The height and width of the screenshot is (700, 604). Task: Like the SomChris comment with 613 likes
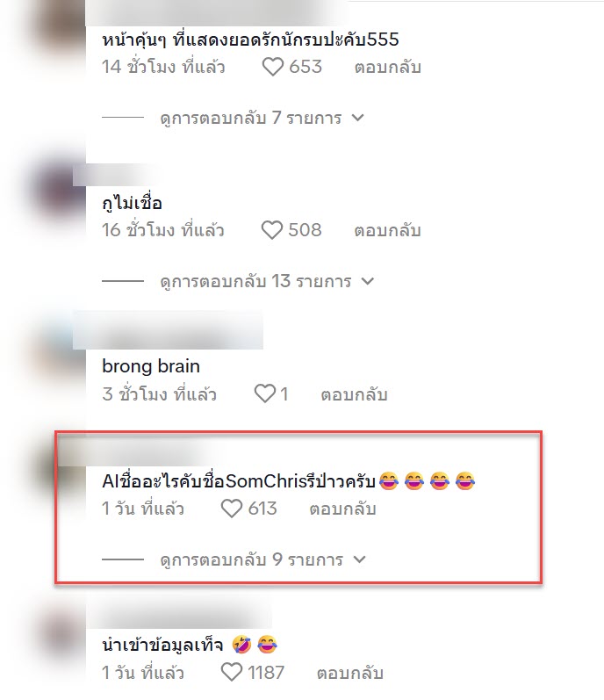(232, 509)
